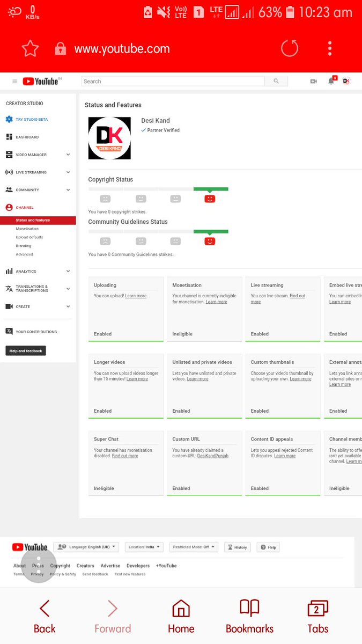This screenshot has width=362, height=644.
Task: Click the Analytics bar chart icon
Action: pos(9,272)
